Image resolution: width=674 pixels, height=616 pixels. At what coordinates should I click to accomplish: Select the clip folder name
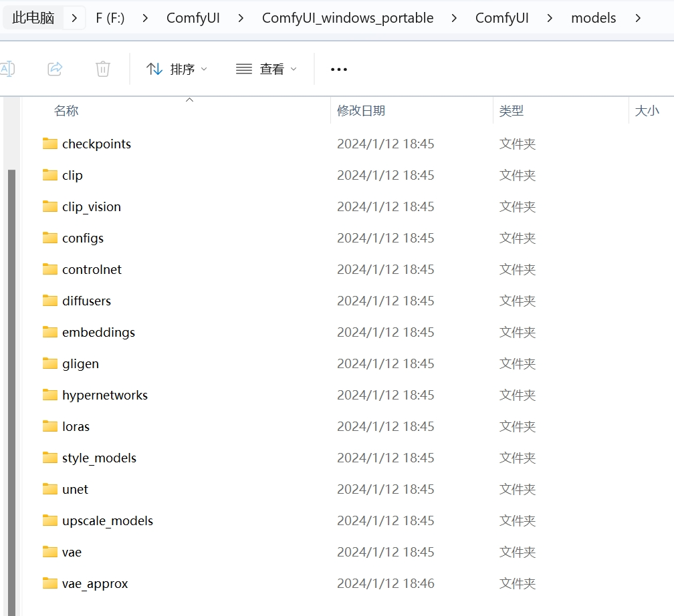[72, 175]
